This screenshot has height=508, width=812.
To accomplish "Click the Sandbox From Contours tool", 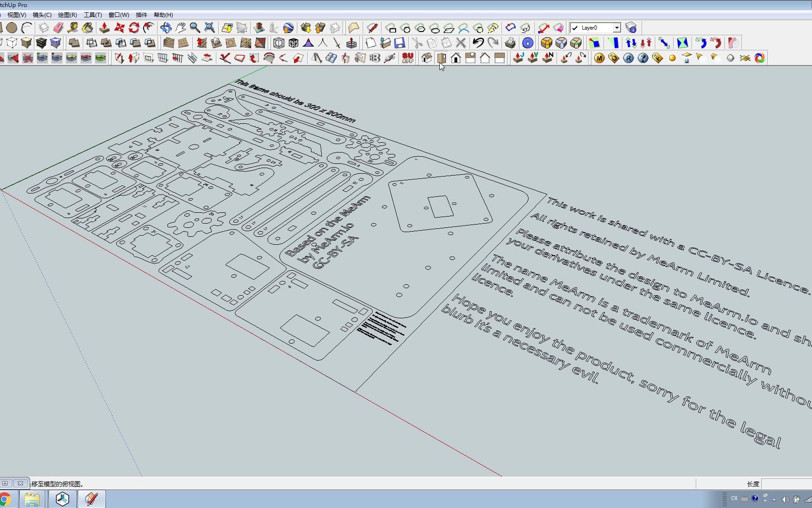I will [x=169, y=43].
